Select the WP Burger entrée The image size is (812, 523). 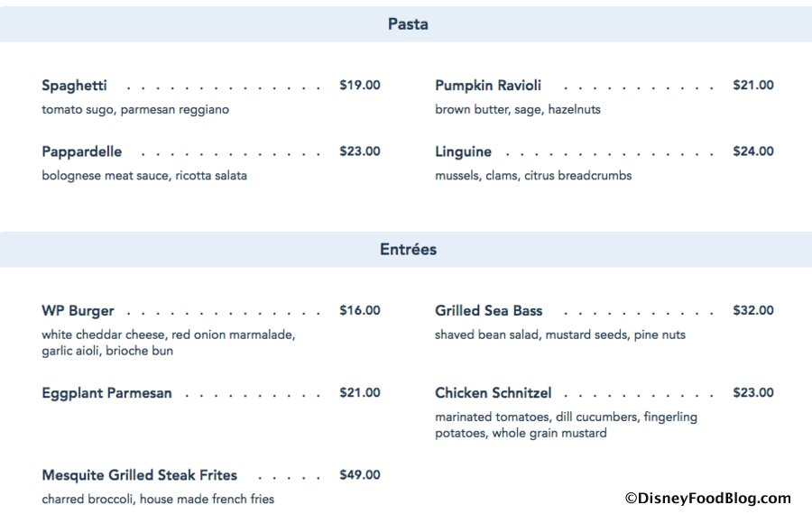point(78,311)
